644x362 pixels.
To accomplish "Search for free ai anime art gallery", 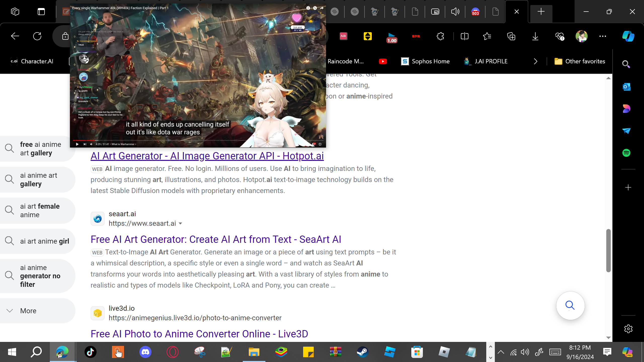I will click(x=38, y=149).
